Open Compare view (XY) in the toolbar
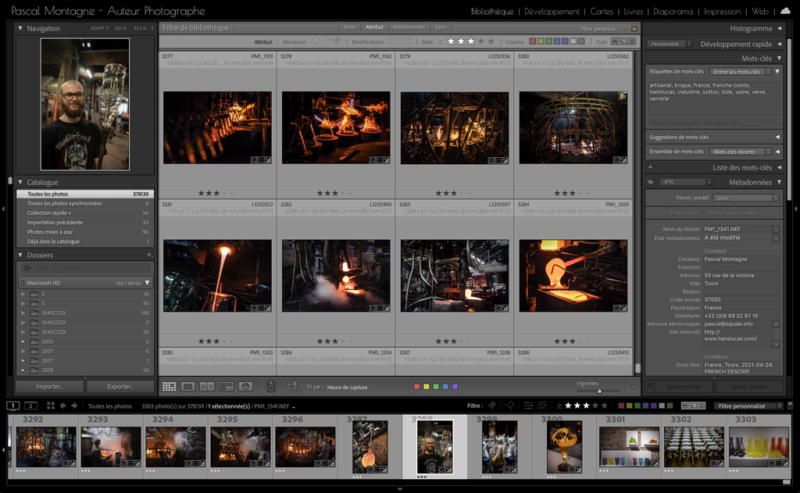The width and height of the screenshot is (800, 493). [207, 386]
